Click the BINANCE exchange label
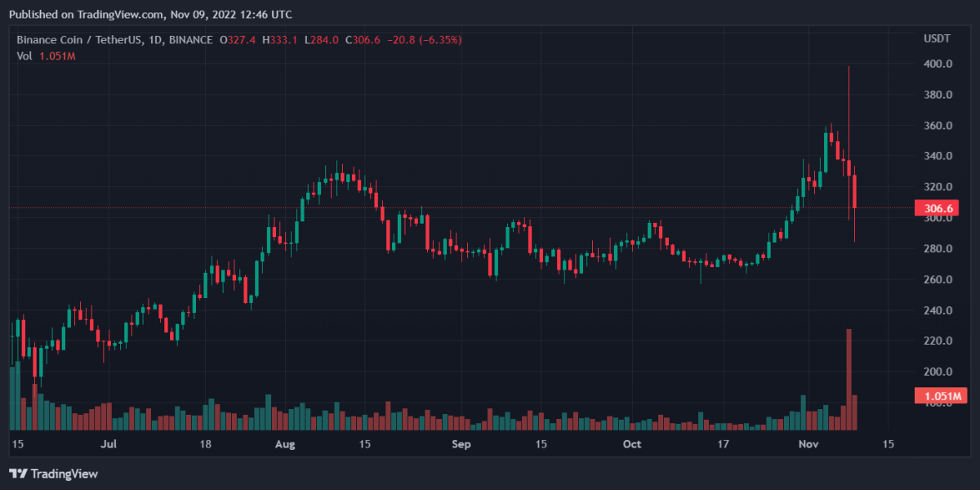 tap(190, 39)
